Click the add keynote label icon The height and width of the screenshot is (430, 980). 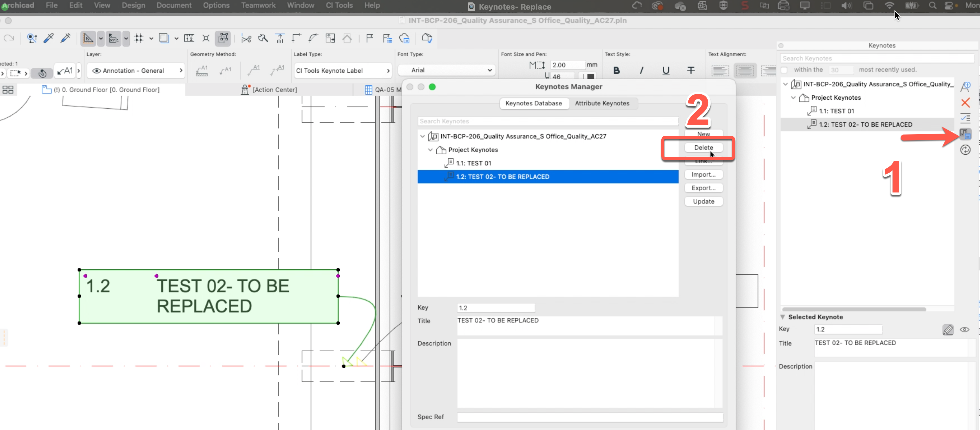point(965,86)
